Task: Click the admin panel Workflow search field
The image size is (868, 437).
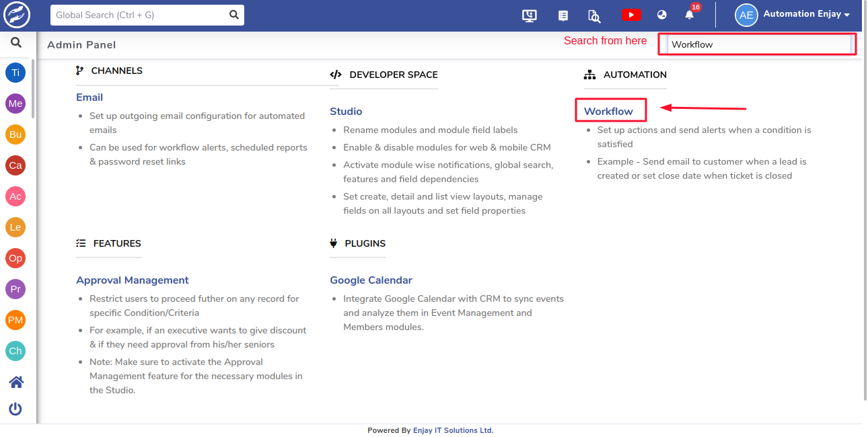Action: tap(759, 44)
